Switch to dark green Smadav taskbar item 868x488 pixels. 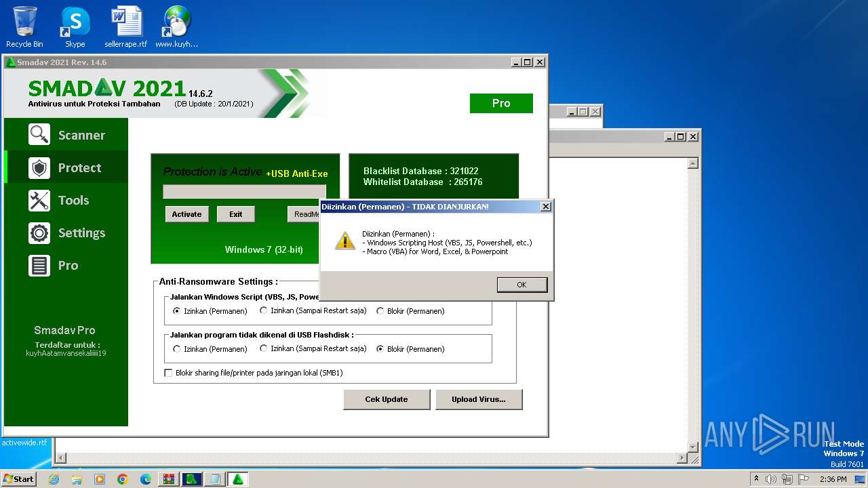tap(192, 479)
